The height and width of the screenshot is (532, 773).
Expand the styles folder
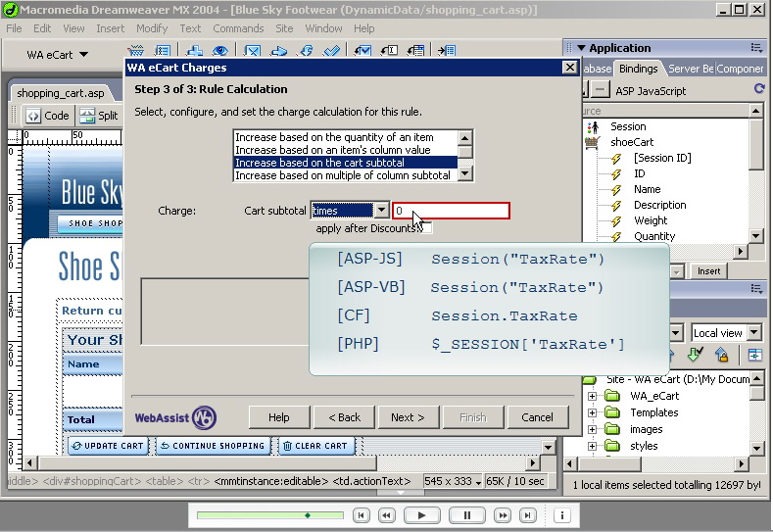coord(592,446)
